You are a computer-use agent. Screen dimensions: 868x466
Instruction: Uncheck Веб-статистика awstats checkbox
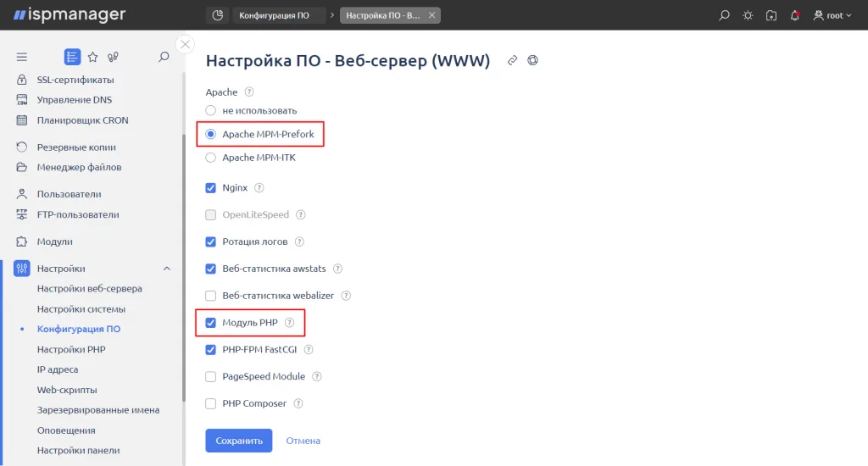(x=210, y=269)
